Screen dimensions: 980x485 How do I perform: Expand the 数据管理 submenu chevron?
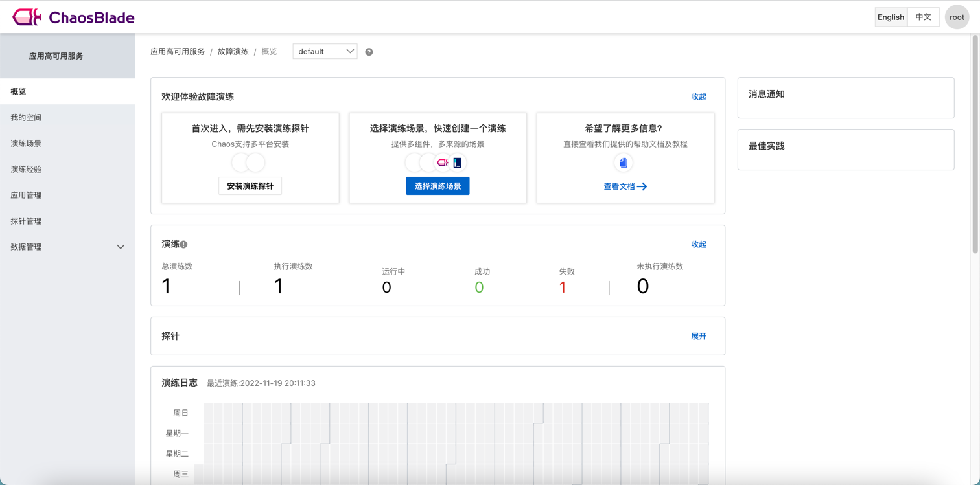[121, 247]
